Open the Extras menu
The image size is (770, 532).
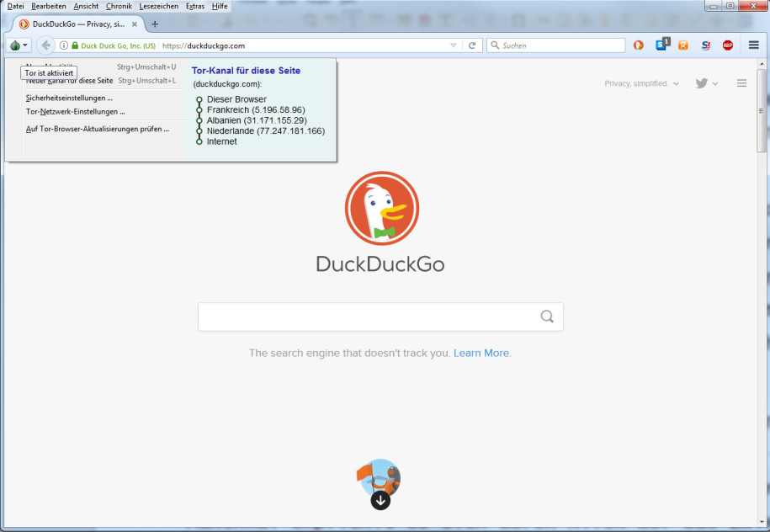point(195,7)
